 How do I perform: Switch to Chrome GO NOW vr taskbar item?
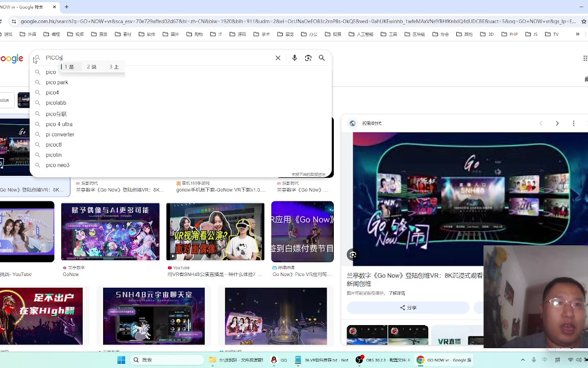click(x=445, y=360)
